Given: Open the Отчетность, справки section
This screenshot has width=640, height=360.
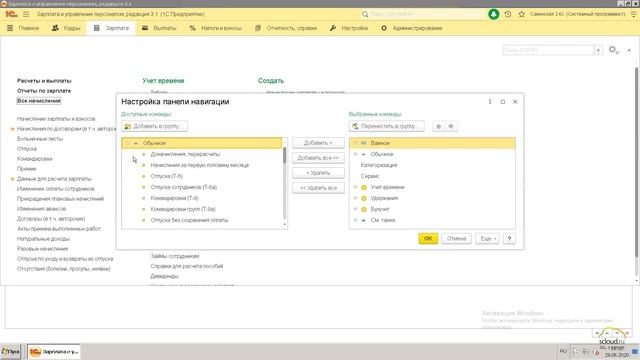Looking at the screenshot, I should click(x=286, y=28).
